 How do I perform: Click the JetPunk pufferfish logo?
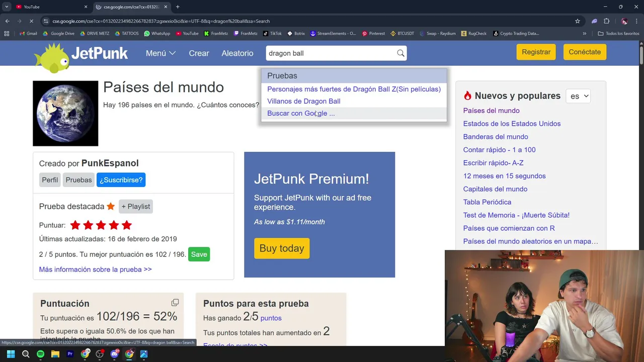point(52,57)
